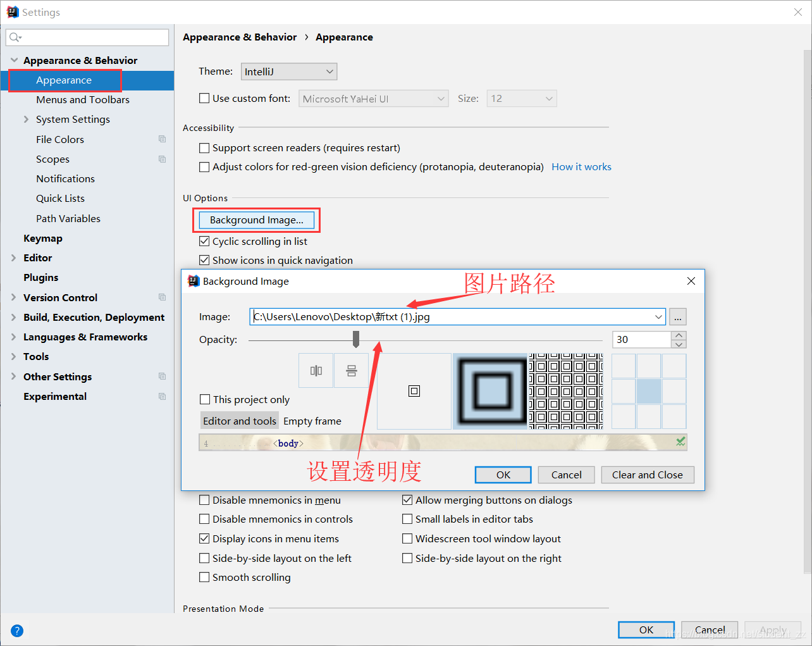Enable Use custom font checkbox
The height and width of the screenshot is (646, 812).
coord(204,98)
